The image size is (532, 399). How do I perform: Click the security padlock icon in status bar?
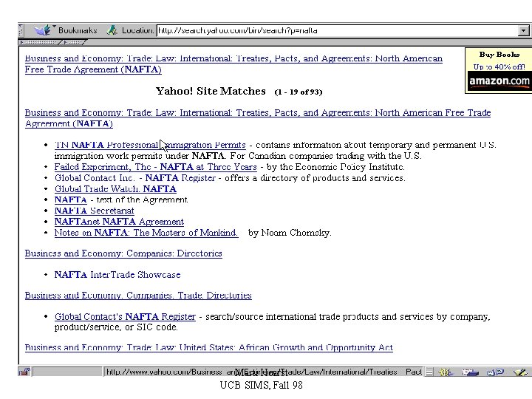pyautogui.click(x=24, y=372)
